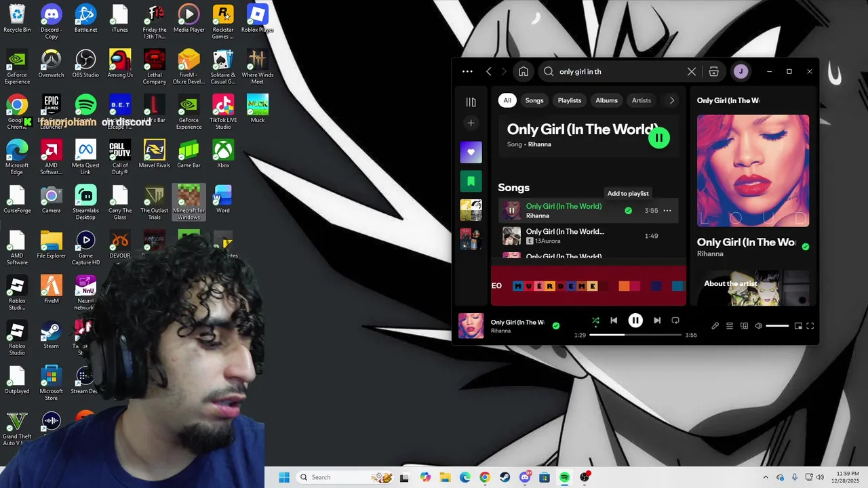
Task: Select the Word desktop icon
Action: point(223,200)
